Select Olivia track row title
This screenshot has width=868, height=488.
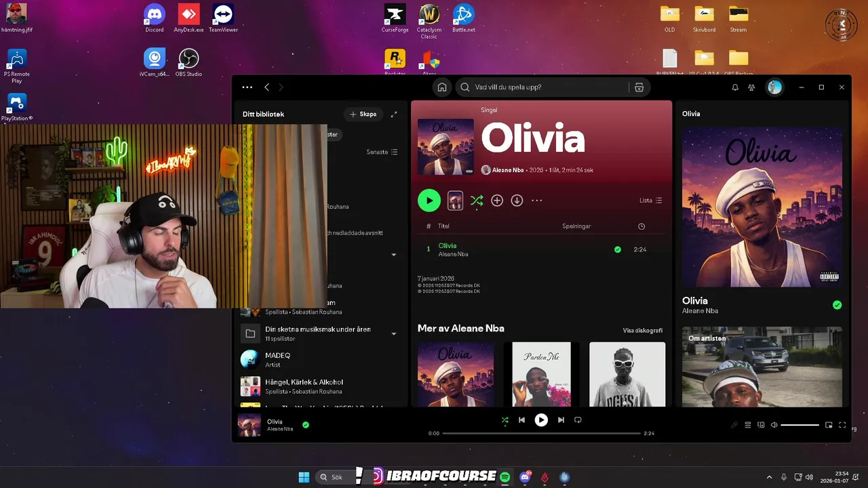pyautogui.click(x=448, y=245)
